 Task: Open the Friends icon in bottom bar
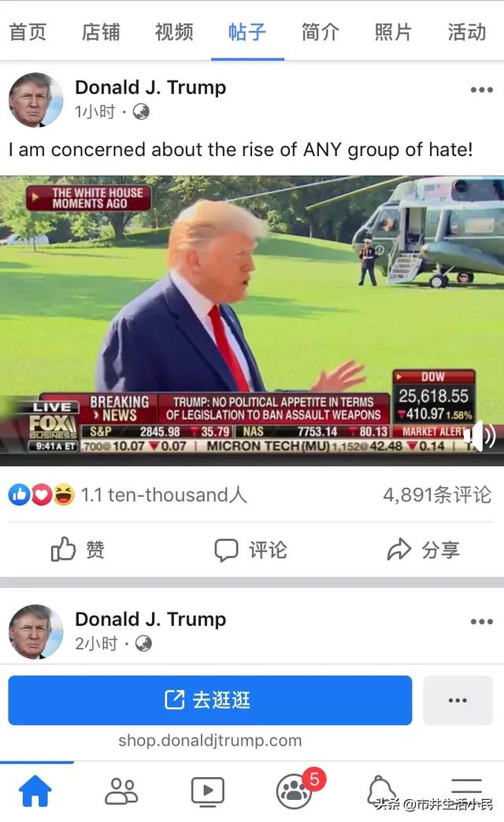tap(121, 790)
